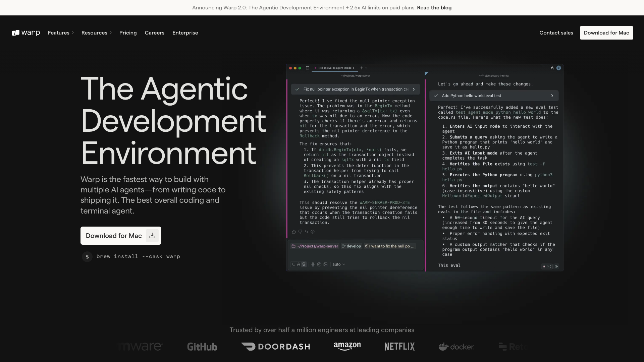Screen dimensions: 644x362
Task: Expand 'Fix null pointer exception' task row
Action: point(356,89)
